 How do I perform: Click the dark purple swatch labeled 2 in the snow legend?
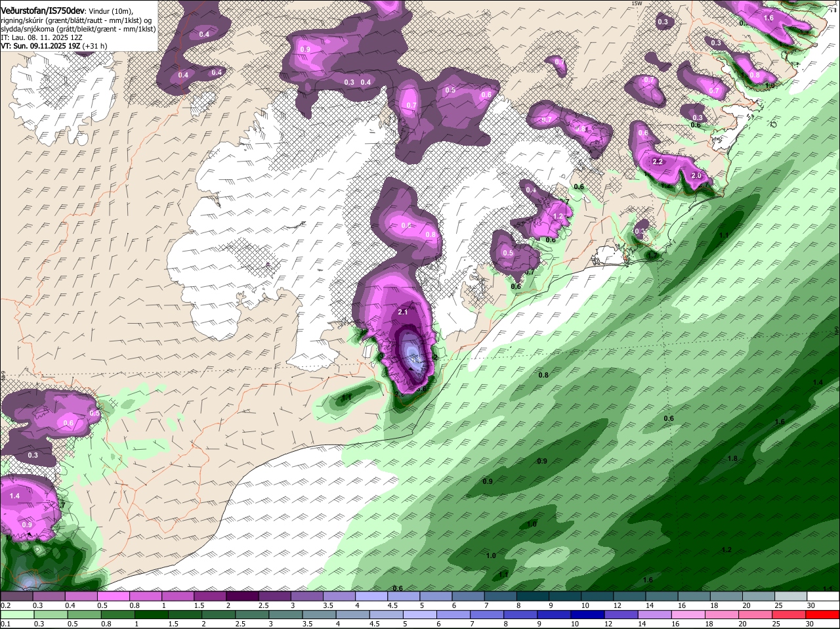242,596
